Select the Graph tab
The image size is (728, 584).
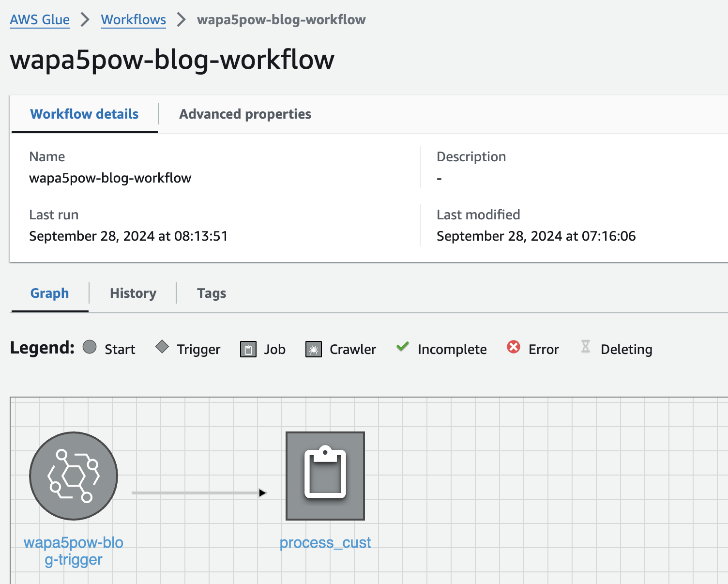point(49,293)
